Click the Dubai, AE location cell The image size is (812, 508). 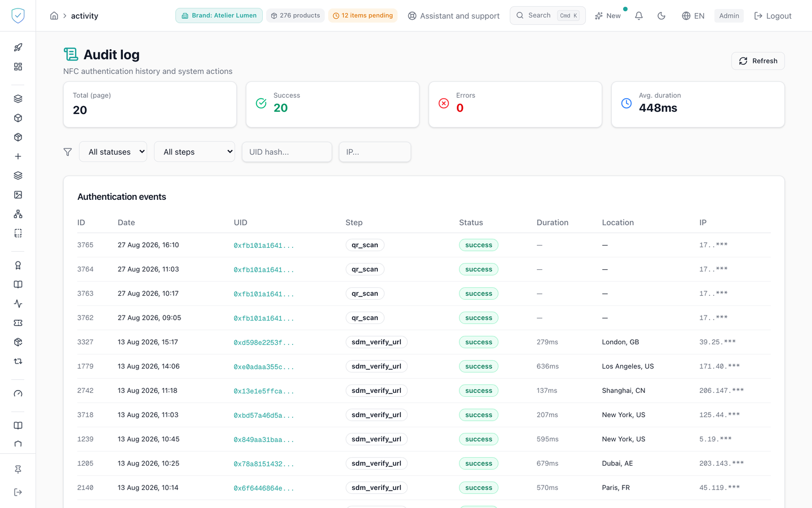click(x=617, y=463)
